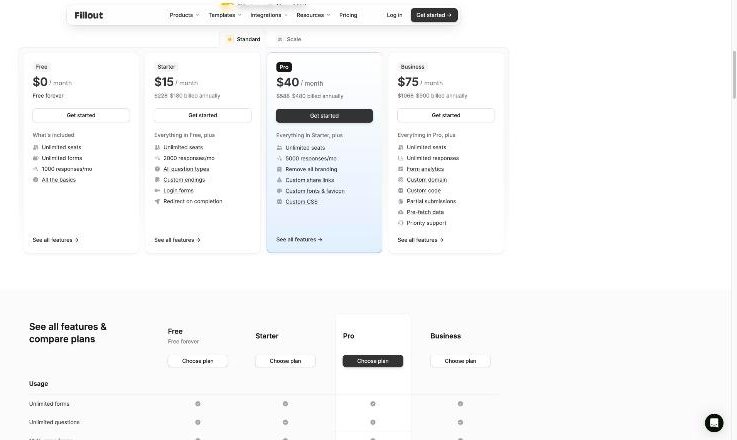Click the Form analytics icon
Screen dimensions: 737x440
400,169
